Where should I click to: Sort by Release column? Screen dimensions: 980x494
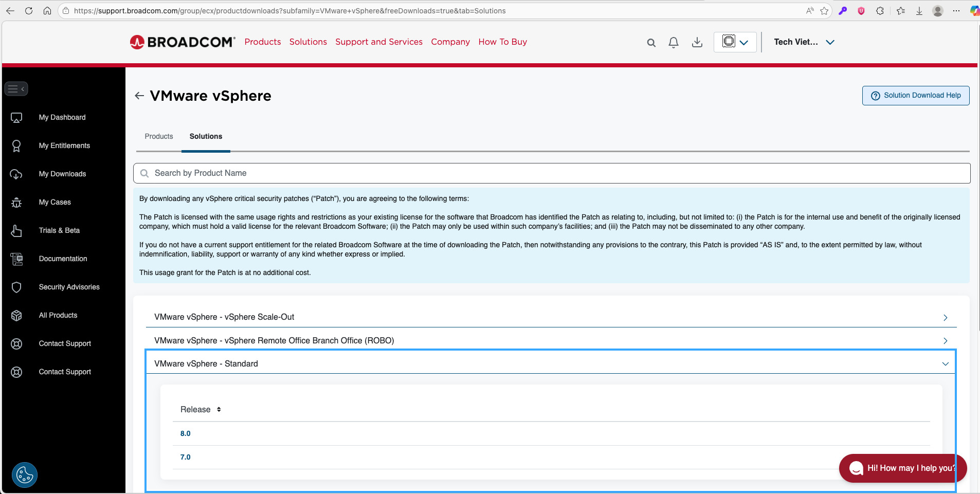coord(201,410)
